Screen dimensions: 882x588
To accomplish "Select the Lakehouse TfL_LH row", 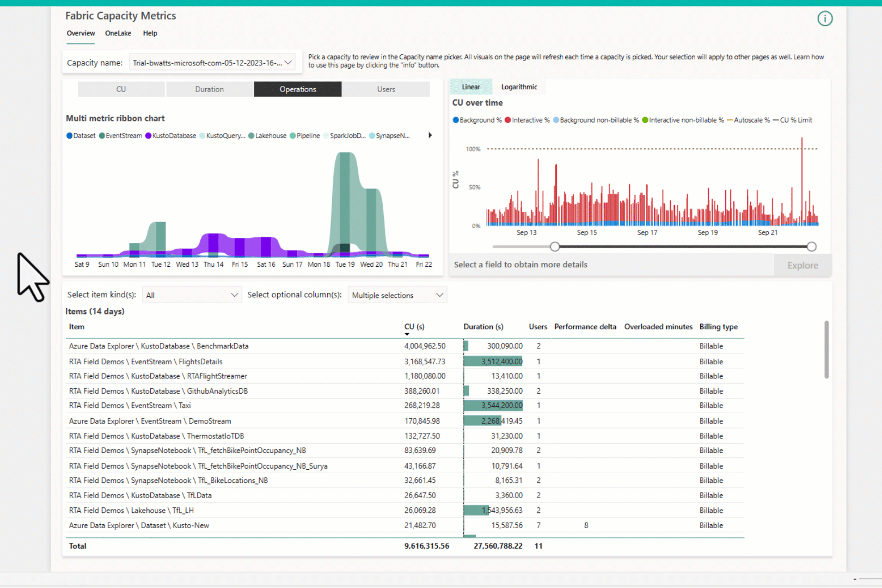I will (405, 511).
